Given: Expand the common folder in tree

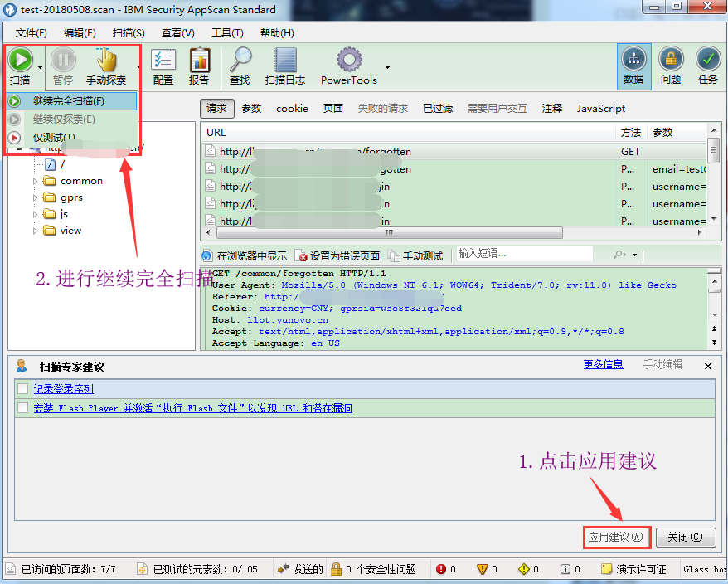Looking at the screenshot, I should pos(36,181).
